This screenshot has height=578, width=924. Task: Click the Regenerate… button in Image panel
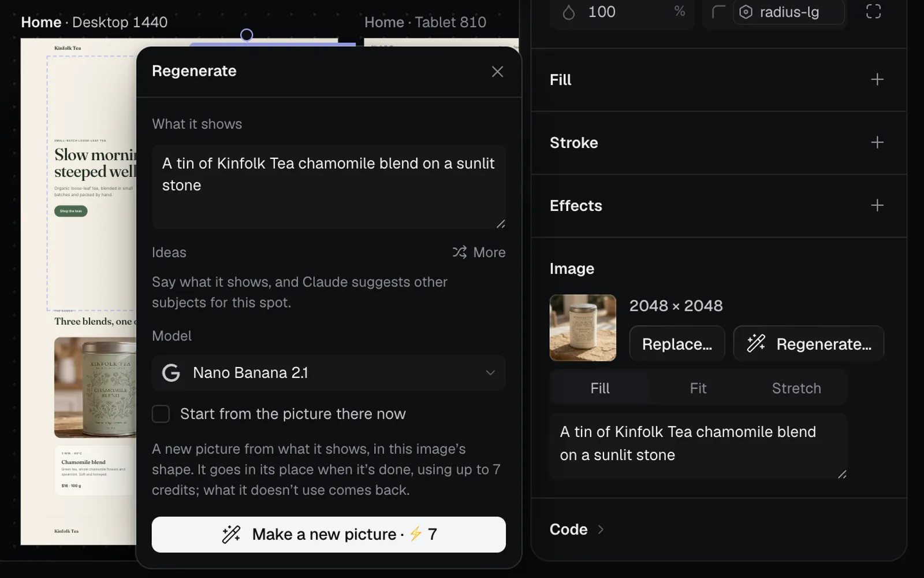click(x=808, y=344)
